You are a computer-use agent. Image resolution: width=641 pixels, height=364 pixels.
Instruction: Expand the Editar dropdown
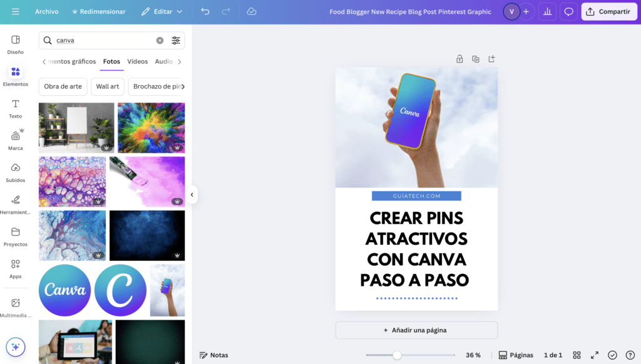pyautogui.click(x=162, y=11)
